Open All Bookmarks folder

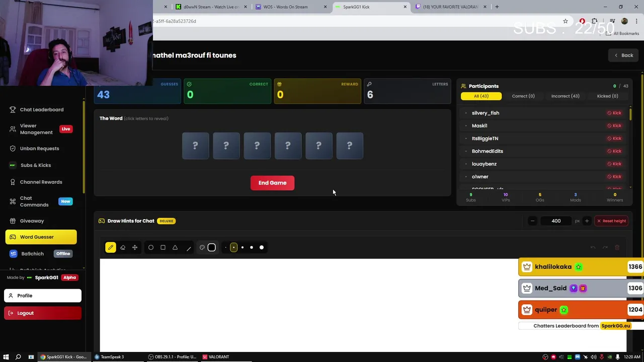coord(622,33)
